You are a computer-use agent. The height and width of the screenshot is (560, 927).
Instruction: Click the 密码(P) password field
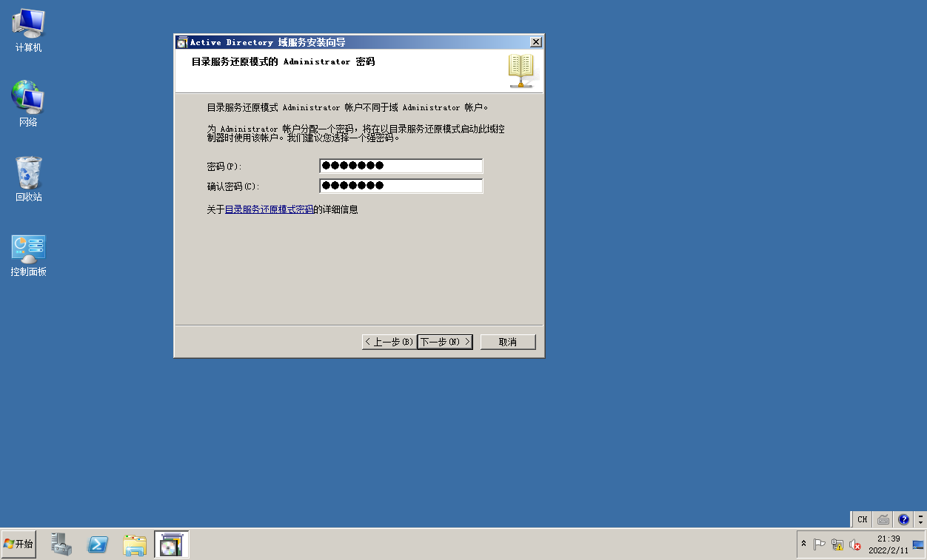point(401,166)
